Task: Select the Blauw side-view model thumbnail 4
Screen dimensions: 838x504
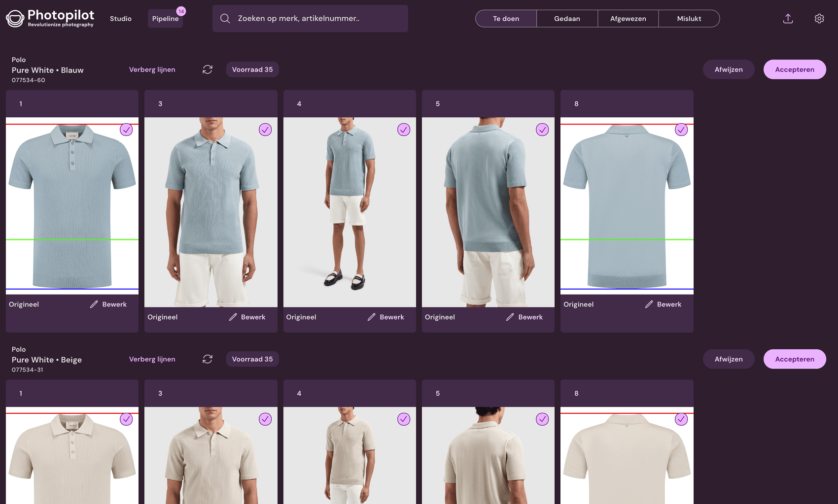Action: point(349,212)
